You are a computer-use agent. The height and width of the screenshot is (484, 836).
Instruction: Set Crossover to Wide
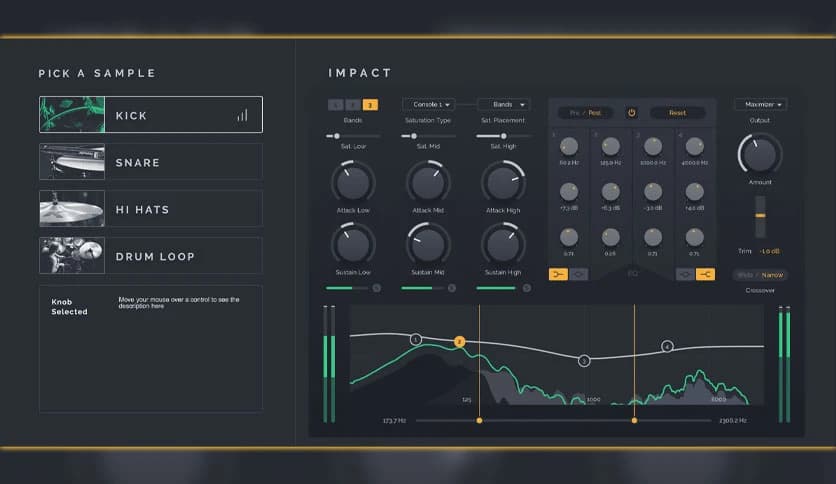pos(745,275)
